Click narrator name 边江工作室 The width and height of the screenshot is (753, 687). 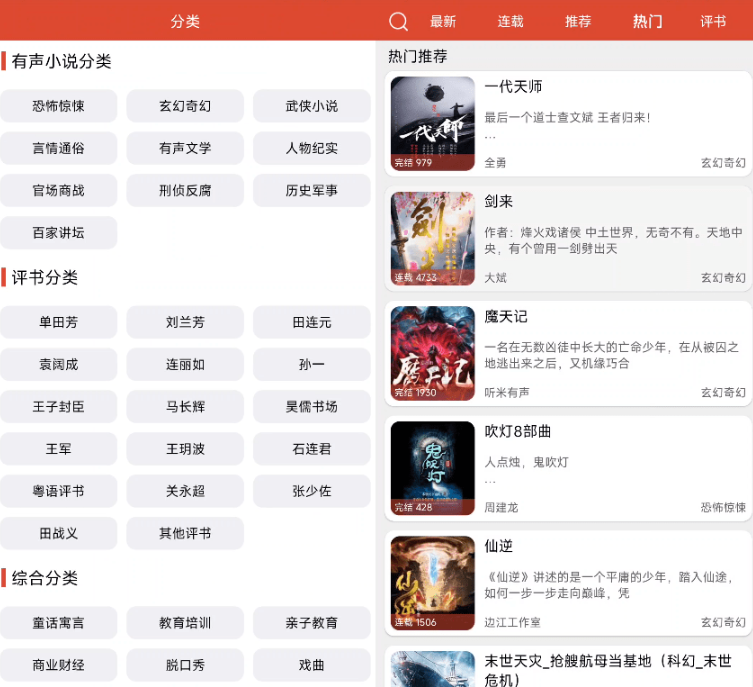512,622
